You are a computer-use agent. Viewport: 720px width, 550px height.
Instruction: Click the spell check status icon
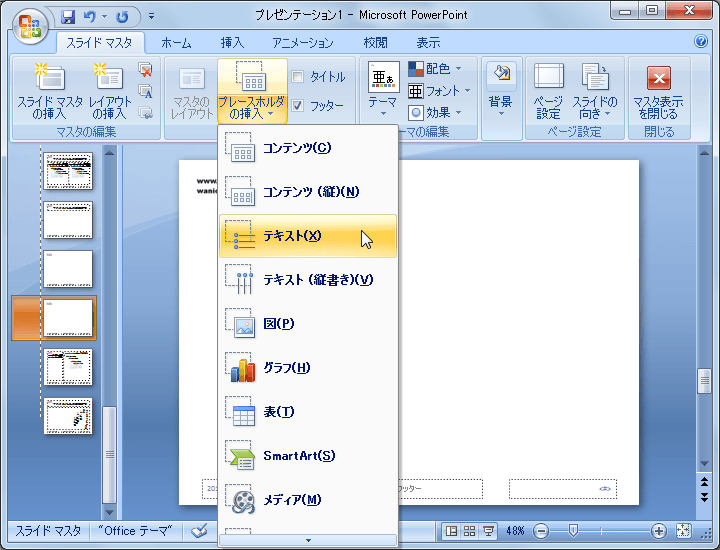point(200,531)
